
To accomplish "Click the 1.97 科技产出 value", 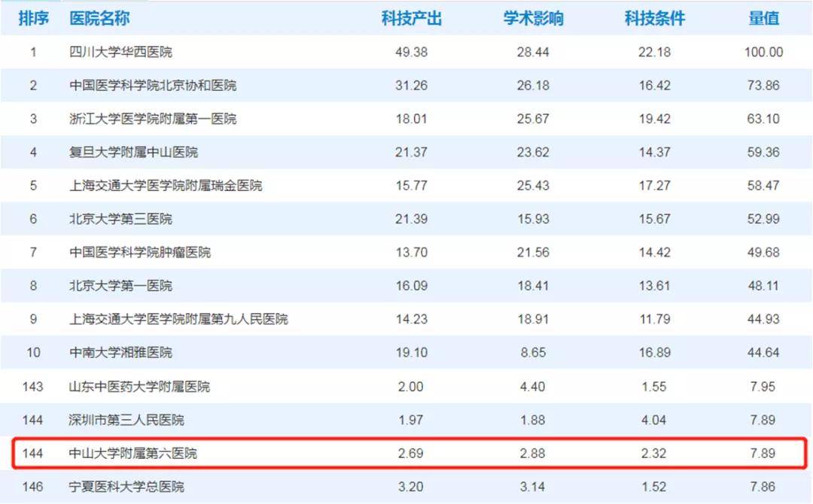I will [411, 420].
